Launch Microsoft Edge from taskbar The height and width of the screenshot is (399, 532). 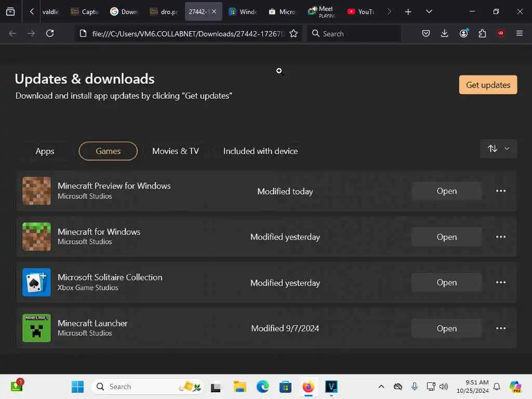(262, 387)
